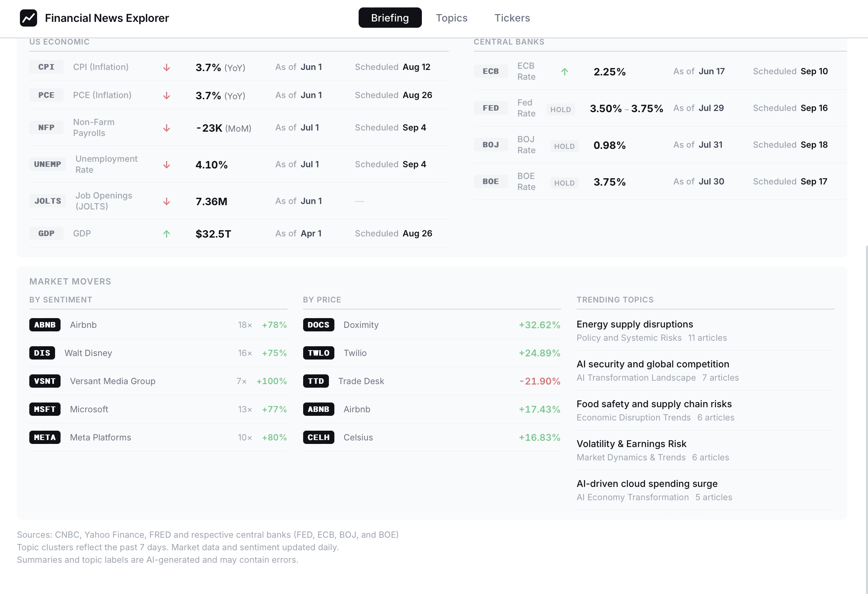Click the Policy and Systemic Risks category label
The width and height of the screenshot is (868, 594).
629,338
